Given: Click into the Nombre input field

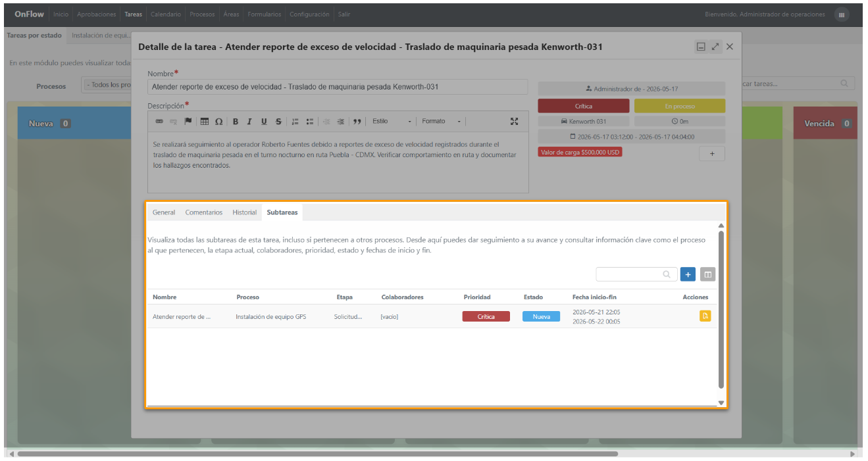Looking at the screenshot, I should coord(338,87).
